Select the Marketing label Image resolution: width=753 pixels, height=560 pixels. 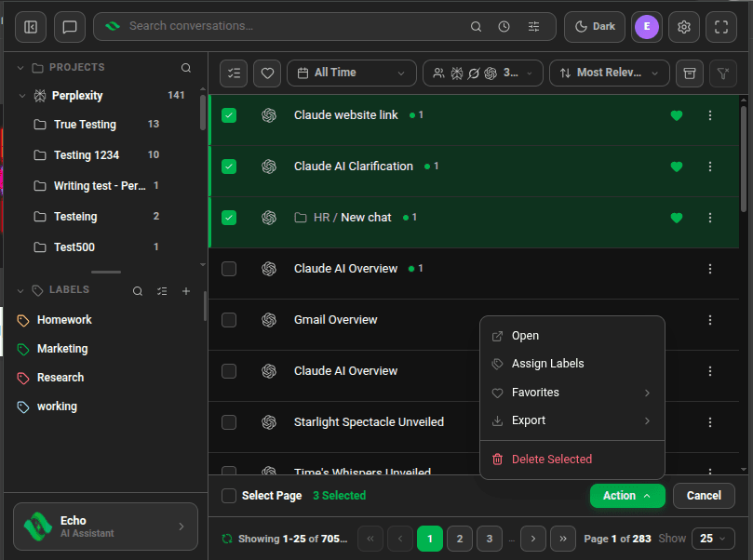62,349
